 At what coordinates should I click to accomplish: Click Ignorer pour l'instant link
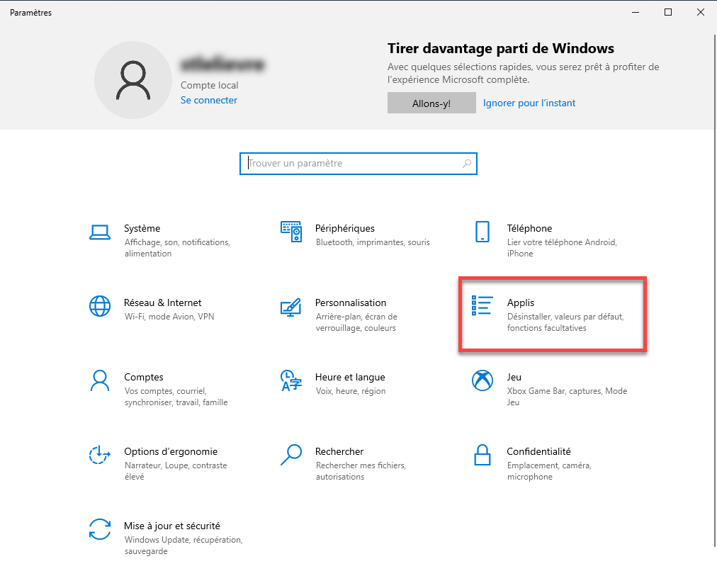[x=529, y=103]
